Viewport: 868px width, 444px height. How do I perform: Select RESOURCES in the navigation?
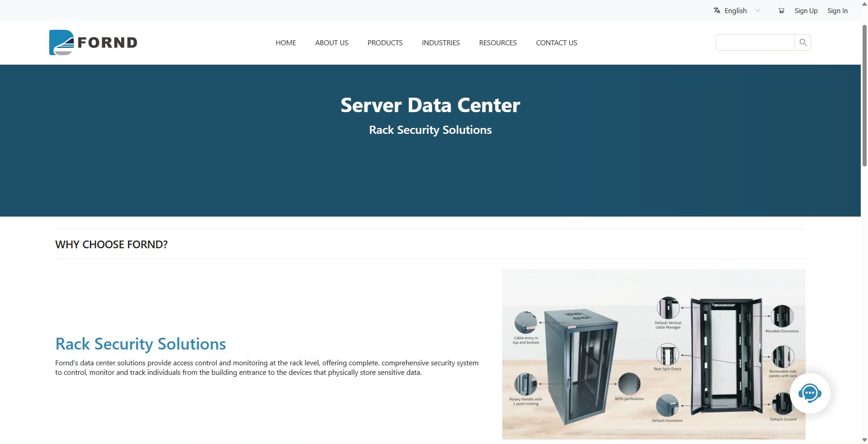point(498,43)
